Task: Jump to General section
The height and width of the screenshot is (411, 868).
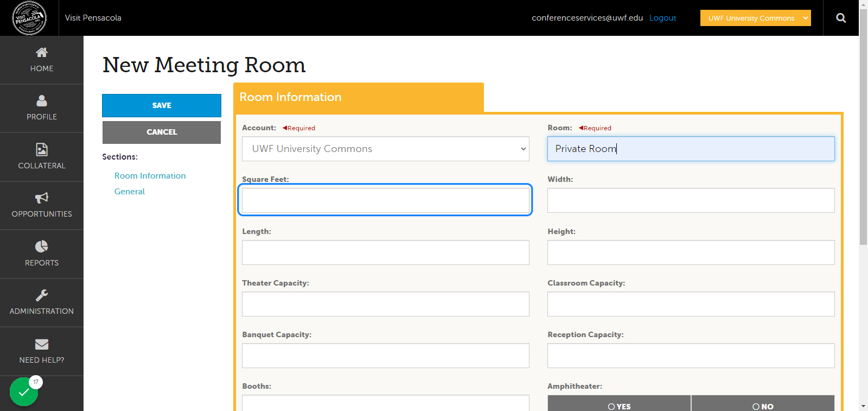Action: point(129,192)
